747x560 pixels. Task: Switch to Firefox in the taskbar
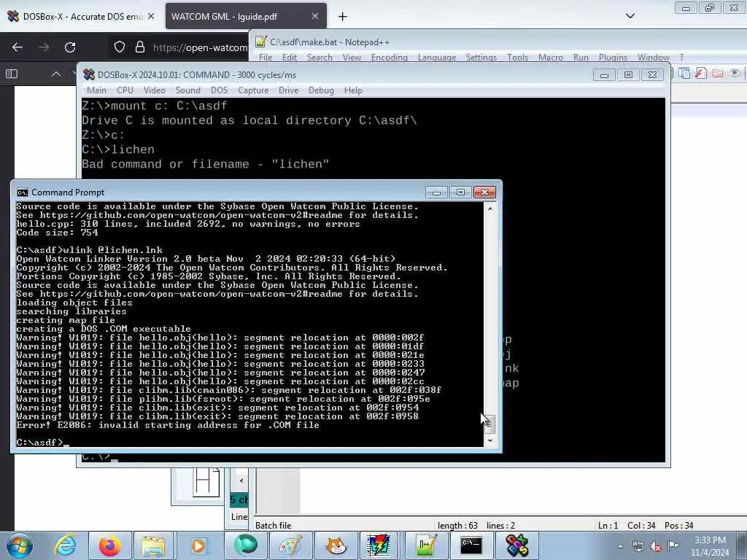pyautogui.click(x=110, y=545)
